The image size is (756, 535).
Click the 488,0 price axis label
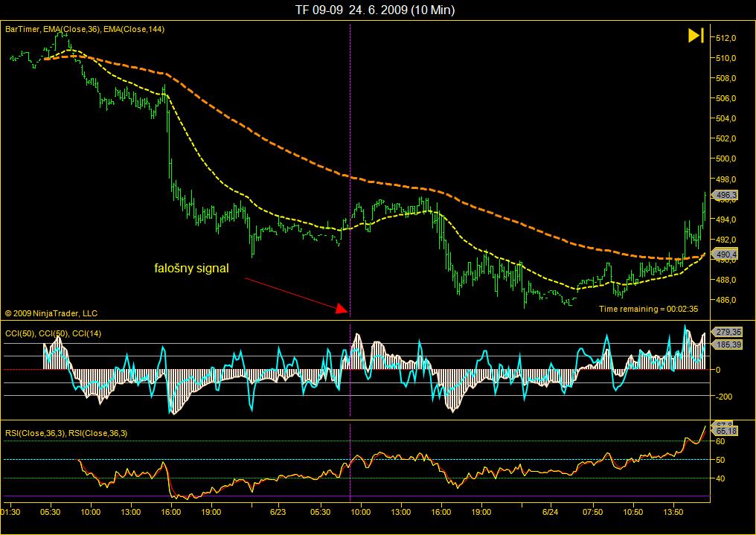pos(726,280)
